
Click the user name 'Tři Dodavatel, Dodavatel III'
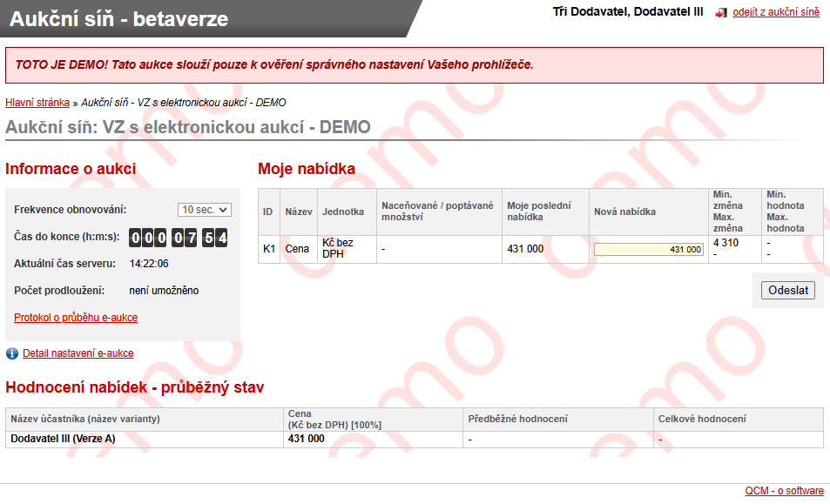click(x=628, y=12)
